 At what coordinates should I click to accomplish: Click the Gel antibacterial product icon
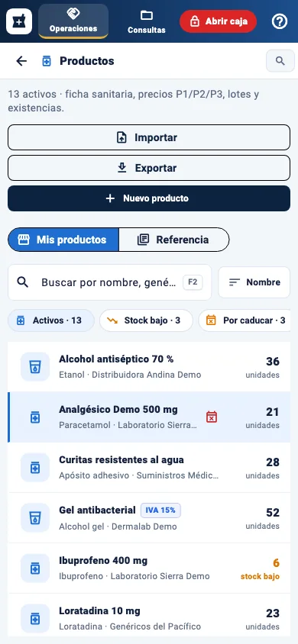click(x=35, y=517)
